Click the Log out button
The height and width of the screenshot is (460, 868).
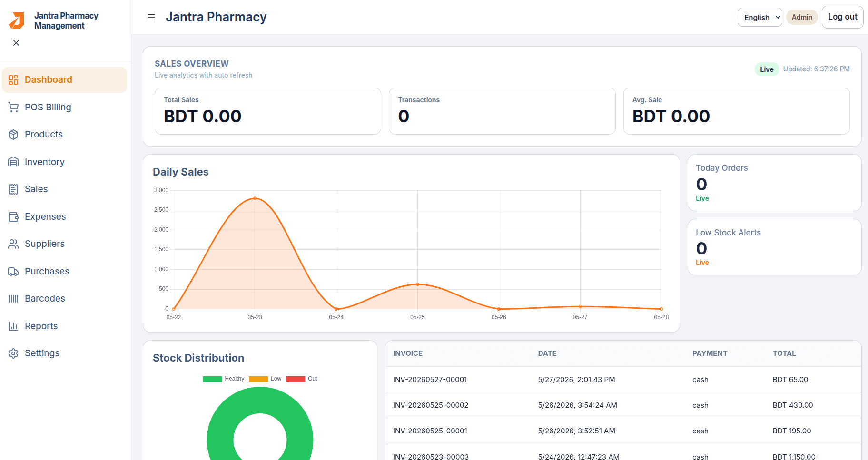pos(842,17)
